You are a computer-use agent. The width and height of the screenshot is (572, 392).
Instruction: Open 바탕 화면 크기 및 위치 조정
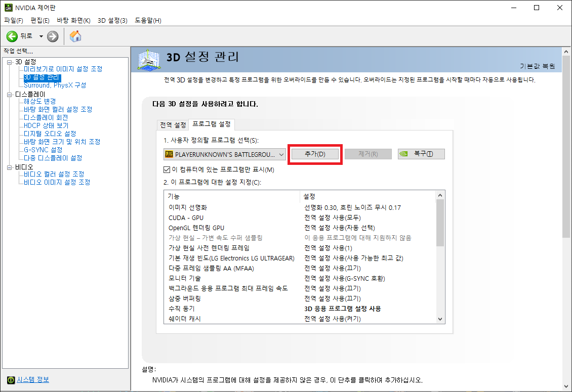click(x=62, y=142)
